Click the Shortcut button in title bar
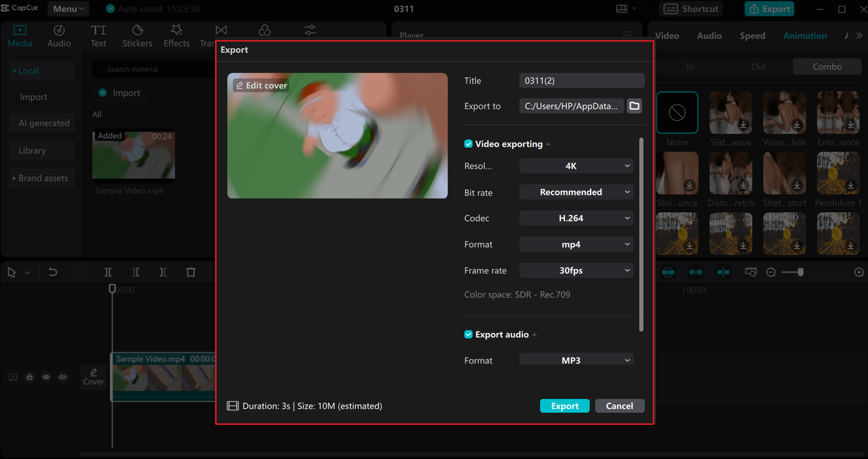Screen dimensions: 868x459 (691, 9)
